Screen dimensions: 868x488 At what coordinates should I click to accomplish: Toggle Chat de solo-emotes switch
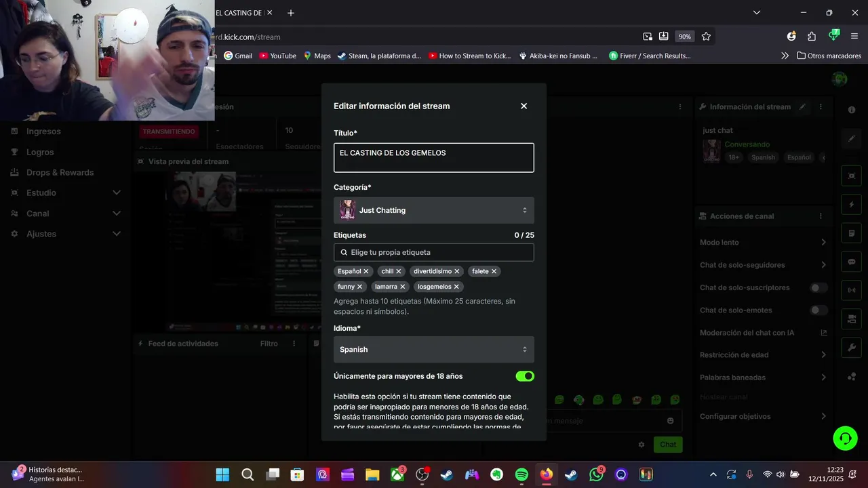coord(819,310)
